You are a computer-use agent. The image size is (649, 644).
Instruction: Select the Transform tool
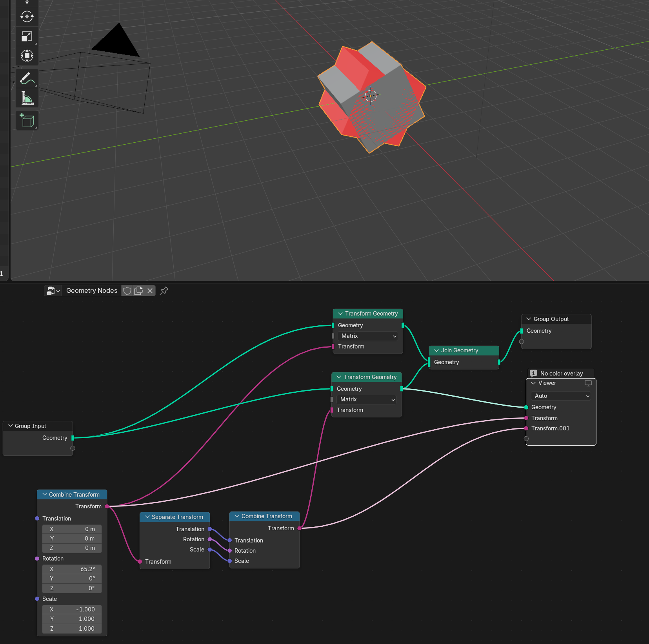click(x=27, y=56)
